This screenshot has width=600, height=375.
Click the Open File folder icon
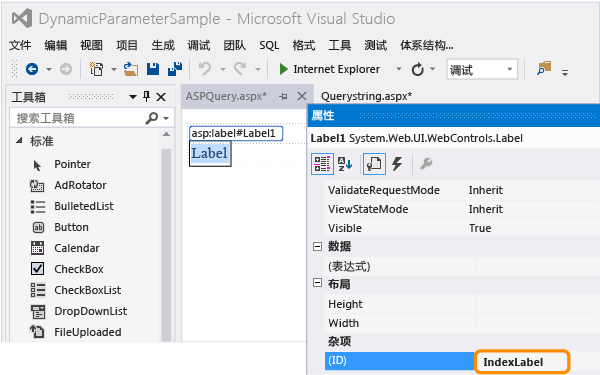(131, 69)
